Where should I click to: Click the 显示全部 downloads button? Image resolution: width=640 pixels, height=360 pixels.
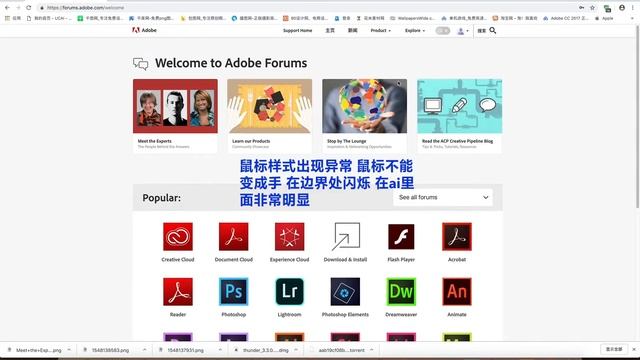click(x=614, y=349)
